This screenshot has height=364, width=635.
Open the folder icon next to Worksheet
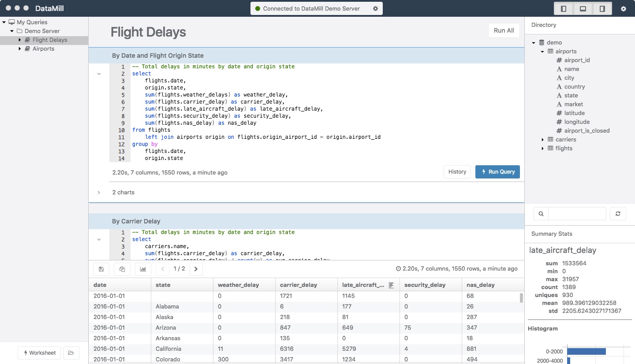tap(71, 353)
